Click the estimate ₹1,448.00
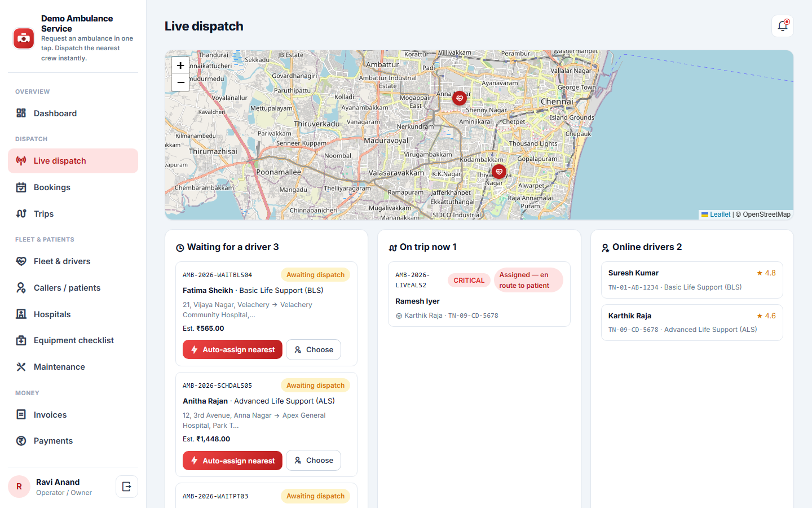This screenshot has height=508, width=812. click(x=213, y=439)
